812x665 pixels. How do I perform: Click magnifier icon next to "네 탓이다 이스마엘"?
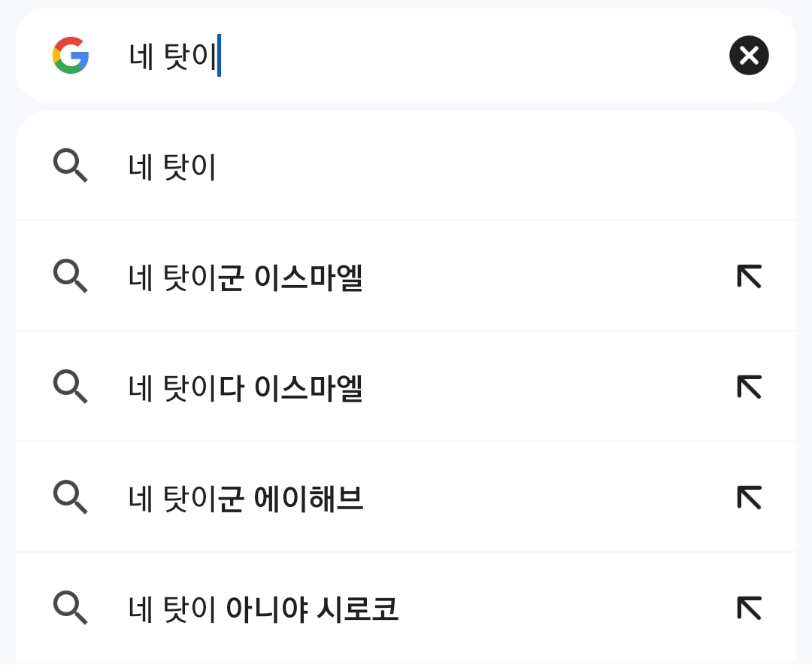[x=71, y=387]
